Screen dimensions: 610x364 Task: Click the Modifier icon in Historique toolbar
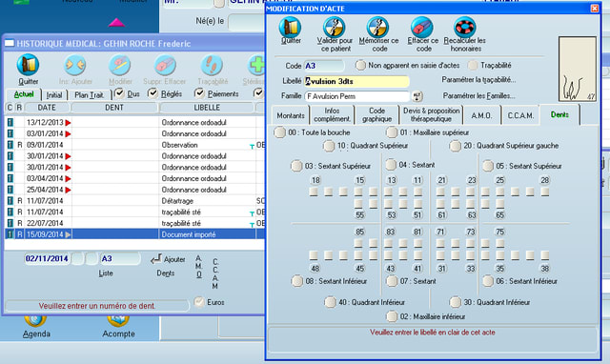point(120,65)
